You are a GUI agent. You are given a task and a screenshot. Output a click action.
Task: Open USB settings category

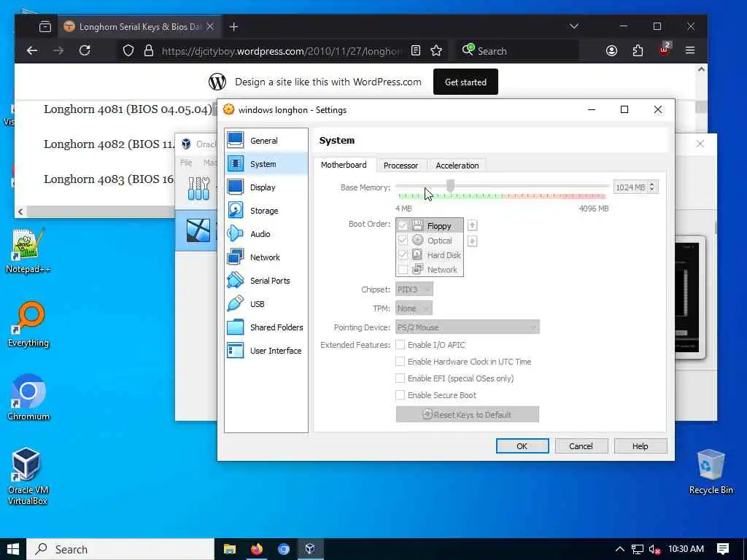point(266,304)
